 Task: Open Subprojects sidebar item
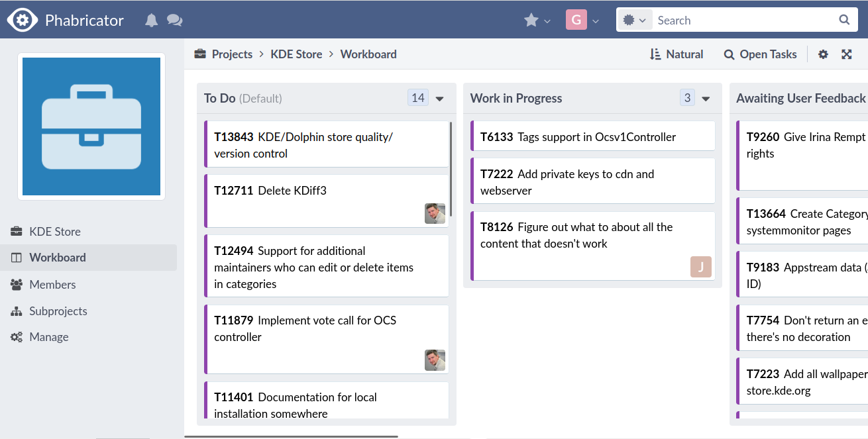(x=58, y=311)
